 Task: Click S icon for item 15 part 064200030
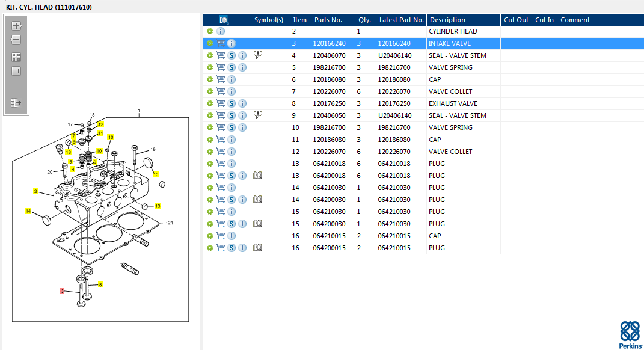tap(232, 224)
